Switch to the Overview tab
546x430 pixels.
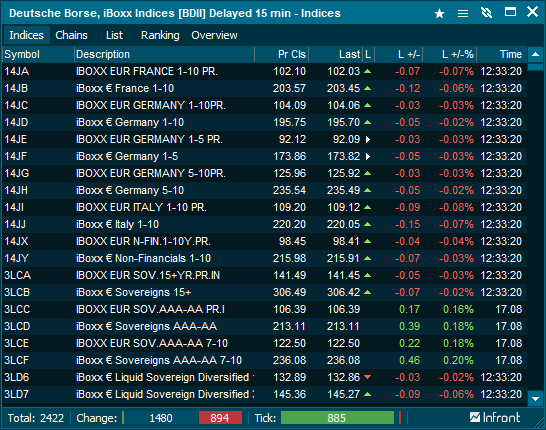tap(214, 35)
